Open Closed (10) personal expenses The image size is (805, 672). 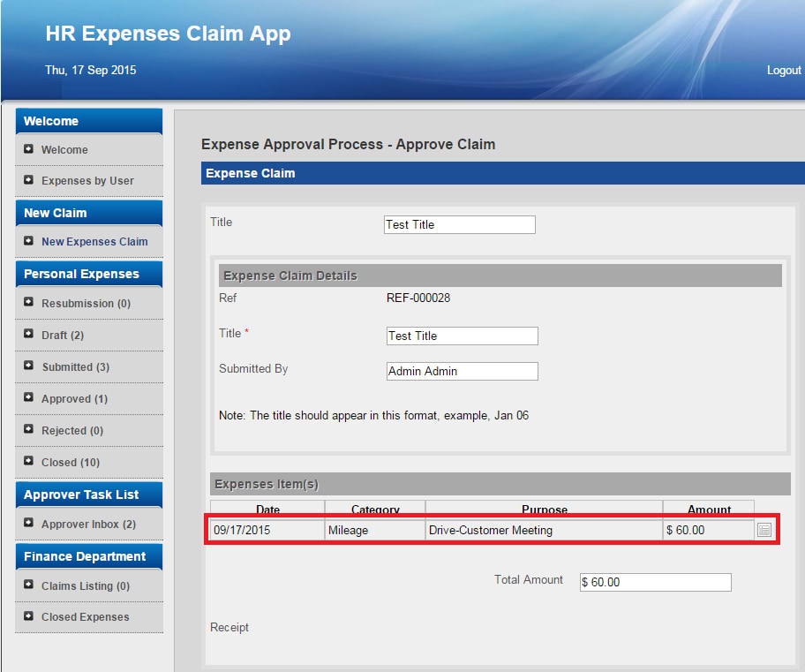point(71,463)
